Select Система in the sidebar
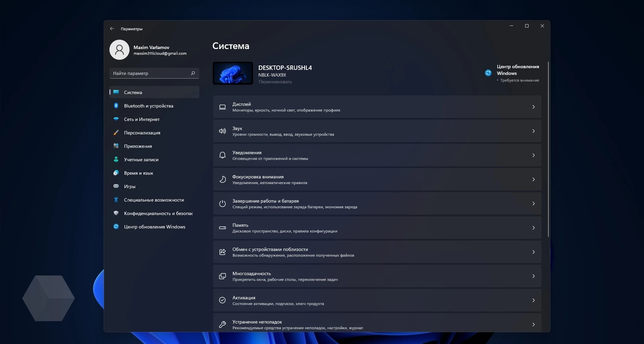The height and width of the screenshot is (344, 644). point(154,92)
